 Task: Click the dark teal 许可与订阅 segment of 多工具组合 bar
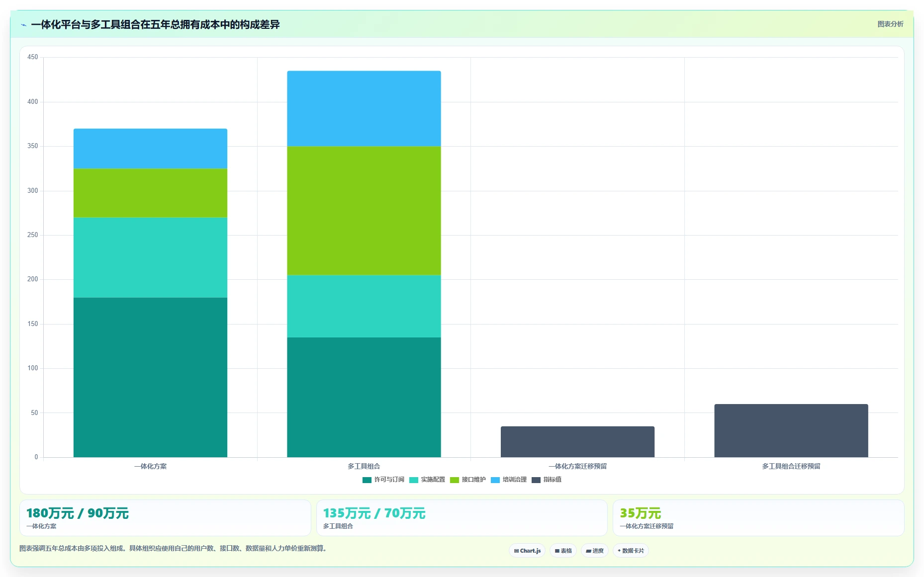coord(364,397)
